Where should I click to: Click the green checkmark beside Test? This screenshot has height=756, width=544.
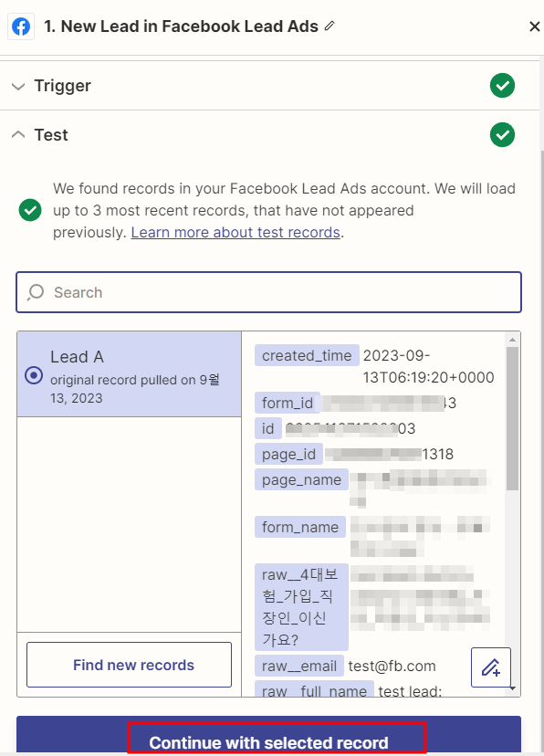[503, 134]
